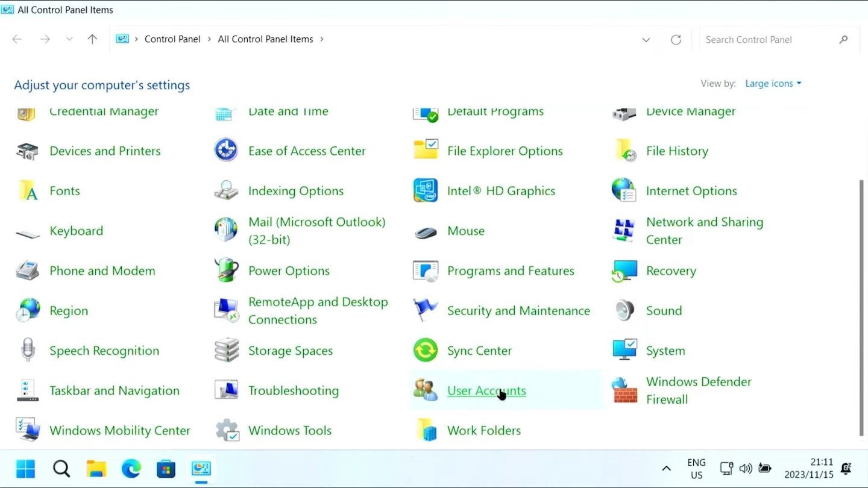Open the Windows Start menu
The image size is (868, 488).
26,468
